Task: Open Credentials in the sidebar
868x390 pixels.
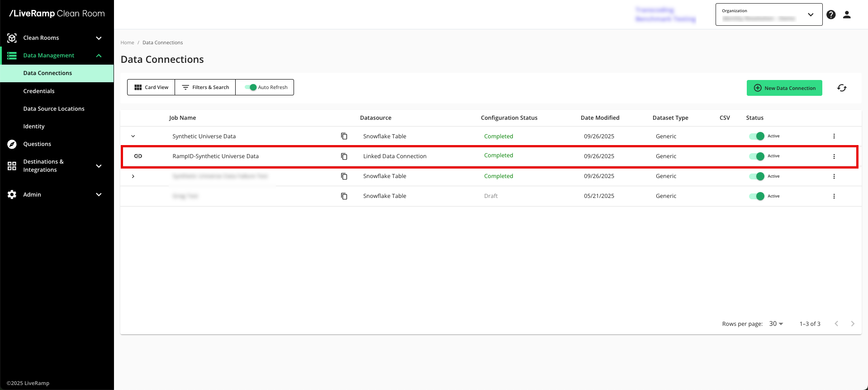Action: click(39, 91)
